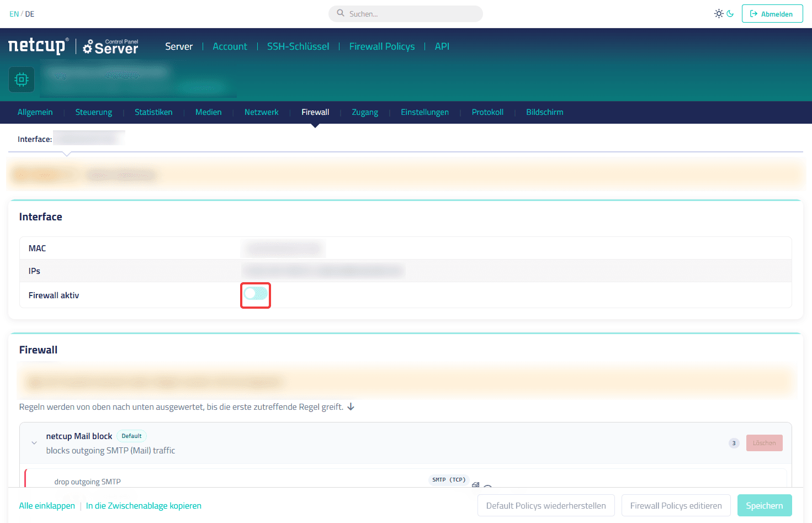The image size is (812, 523).
Task: Open the Firewall Policys menu item
Action: (x=382, y=46)
